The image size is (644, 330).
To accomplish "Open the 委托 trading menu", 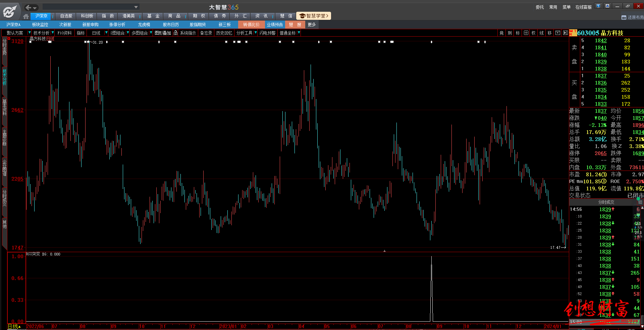I will 540,7.
